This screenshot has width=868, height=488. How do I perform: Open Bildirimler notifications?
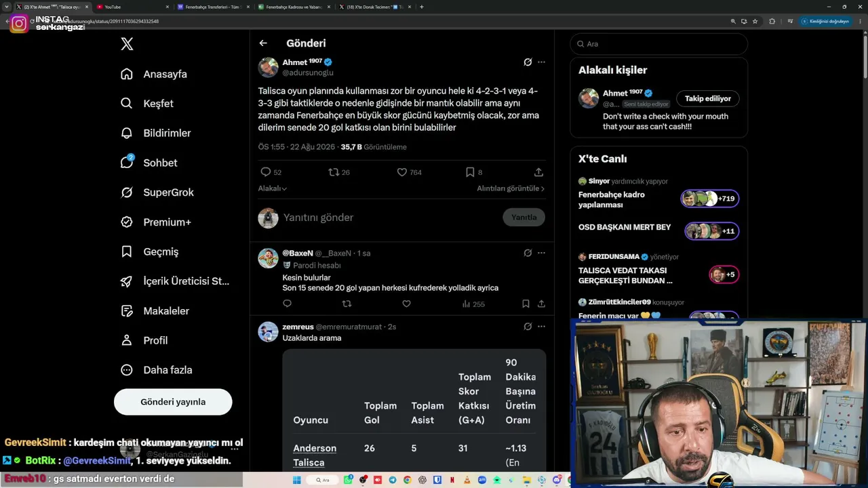pos(155,133)
